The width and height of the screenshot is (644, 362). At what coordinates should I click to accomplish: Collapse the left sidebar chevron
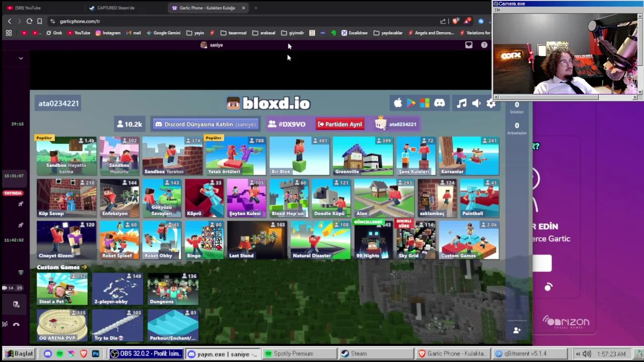tap(21, 58)
